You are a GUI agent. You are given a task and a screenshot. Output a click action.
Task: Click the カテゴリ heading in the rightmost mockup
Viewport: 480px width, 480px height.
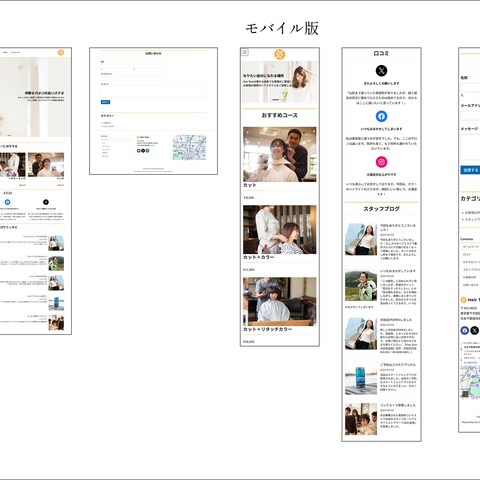tap(470, 198)
